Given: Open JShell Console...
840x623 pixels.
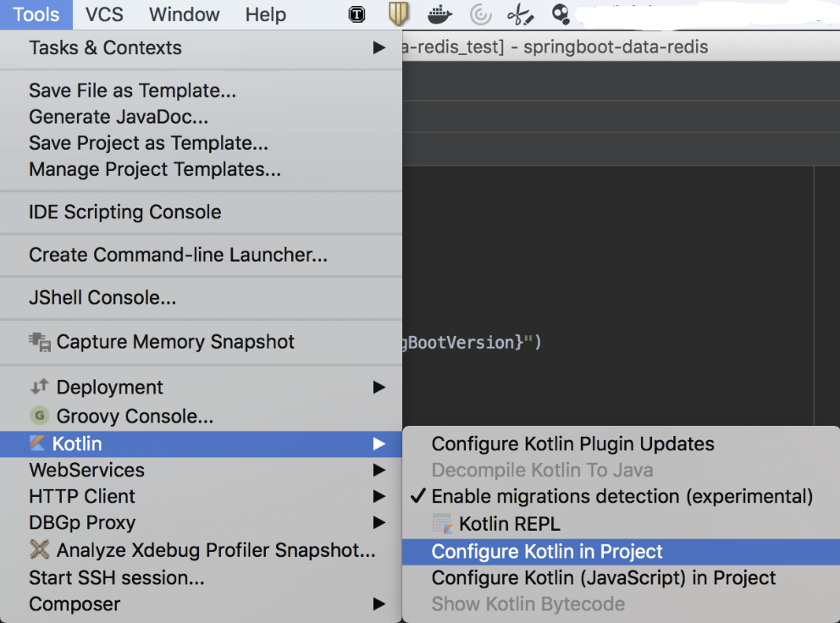Looking at the screenshot, I should click(201, 298).
